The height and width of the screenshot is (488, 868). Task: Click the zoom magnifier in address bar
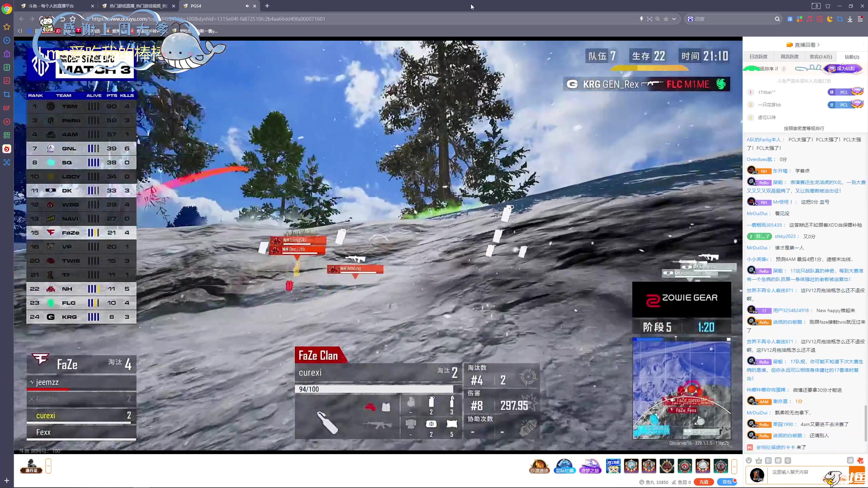658,19
